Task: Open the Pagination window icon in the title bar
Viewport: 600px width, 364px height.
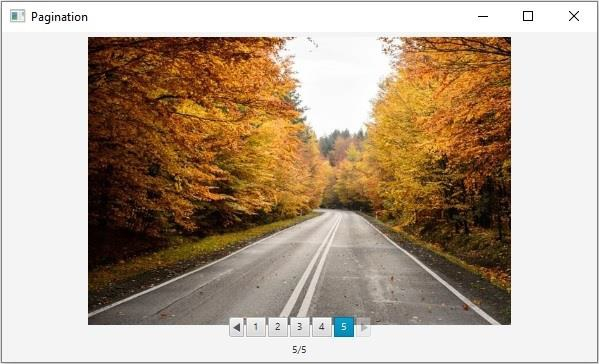Action: coord(18,16)
